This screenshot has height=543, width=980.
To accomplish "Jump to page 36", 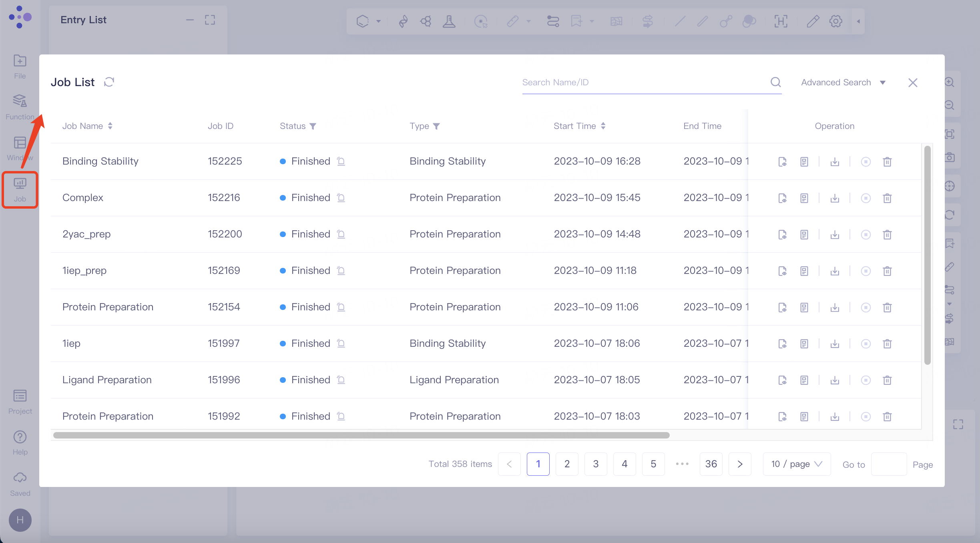I will tap(711, 464).
